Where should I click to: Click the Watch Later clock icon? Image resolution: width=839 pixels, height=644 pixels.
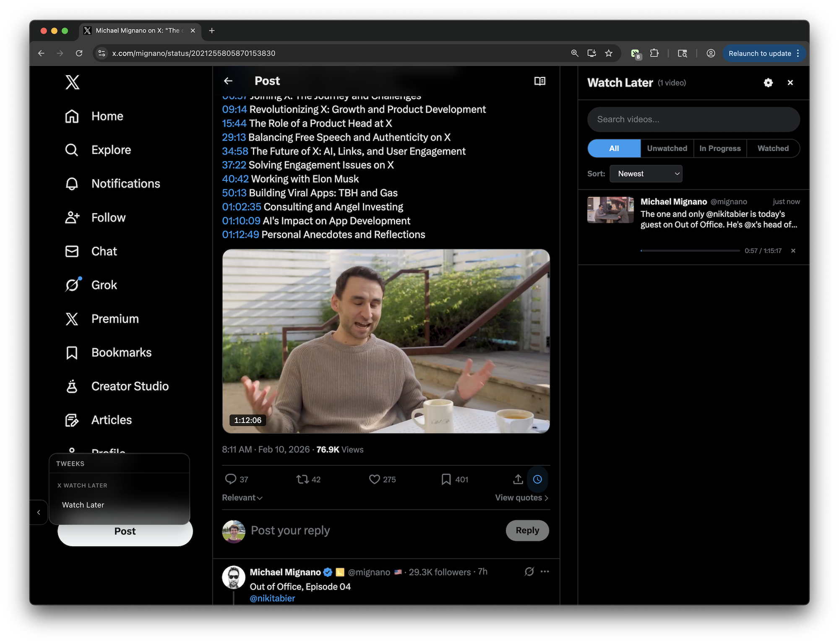pyautogui.click(x=537, y=479)
